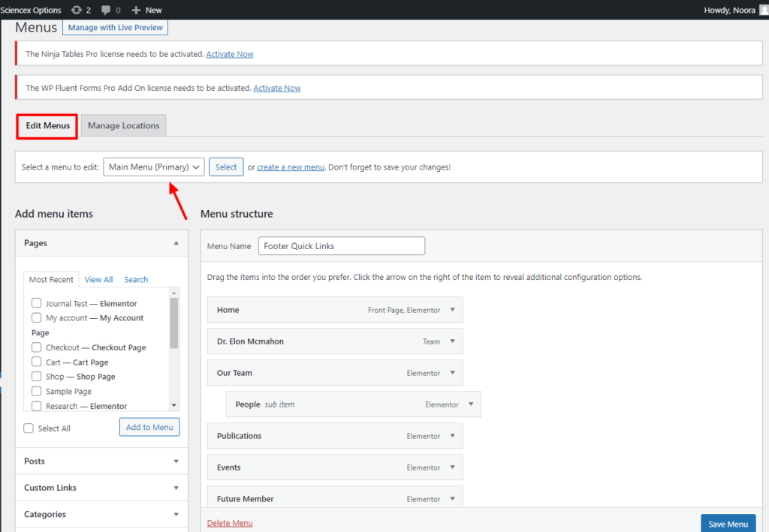
Task: Open the View All pages tab
Action: (98, 280)
